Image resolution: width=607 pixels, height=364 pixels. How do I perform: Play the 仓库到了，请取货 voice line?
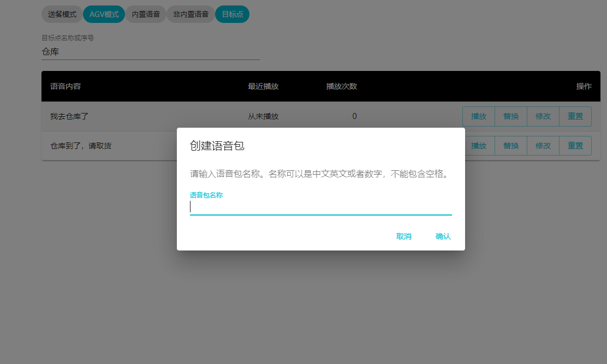[x=479, y=146]
